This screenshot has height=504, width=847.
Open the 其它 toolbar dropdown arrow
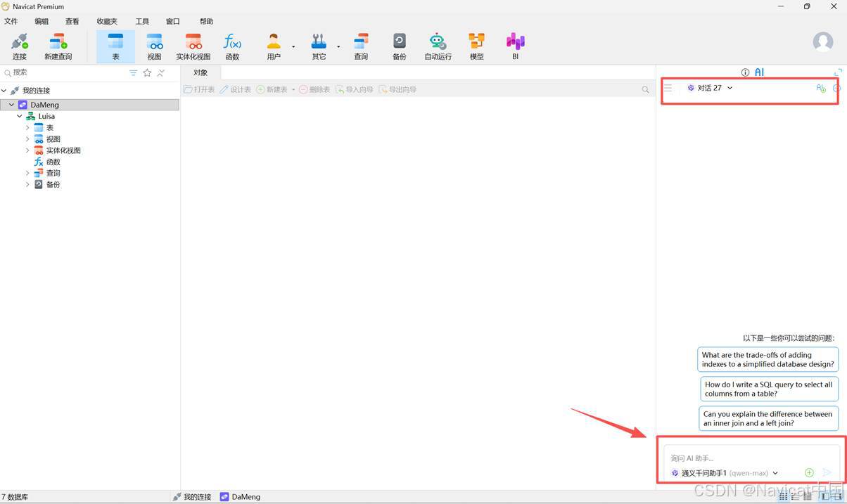click(338, 47)
